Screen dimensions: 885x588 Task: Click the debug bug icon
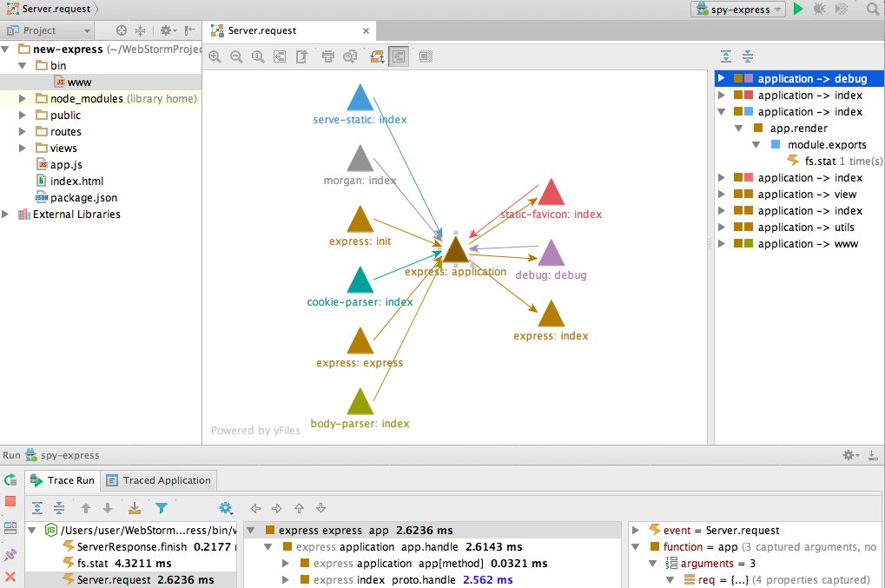click(x=820, y=10)
